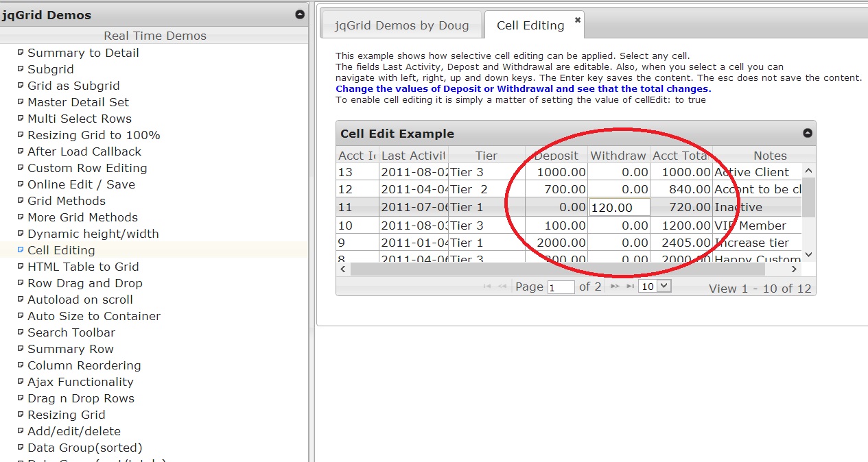Click icon beside Search Toolbar item
This screenshot has width=868, height=462.
pos(21,332)
